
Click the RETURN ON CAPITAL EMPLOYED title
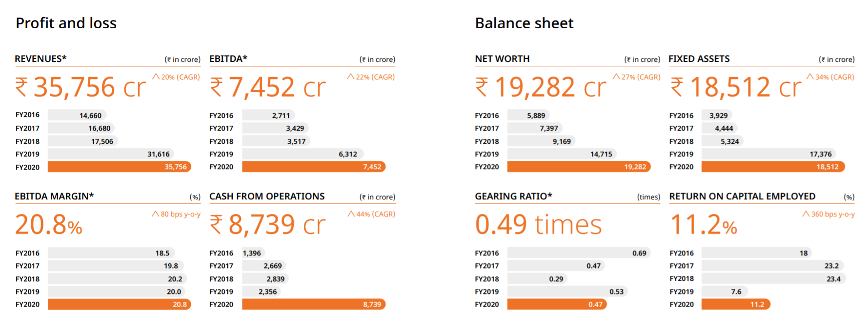pos(742,196)
